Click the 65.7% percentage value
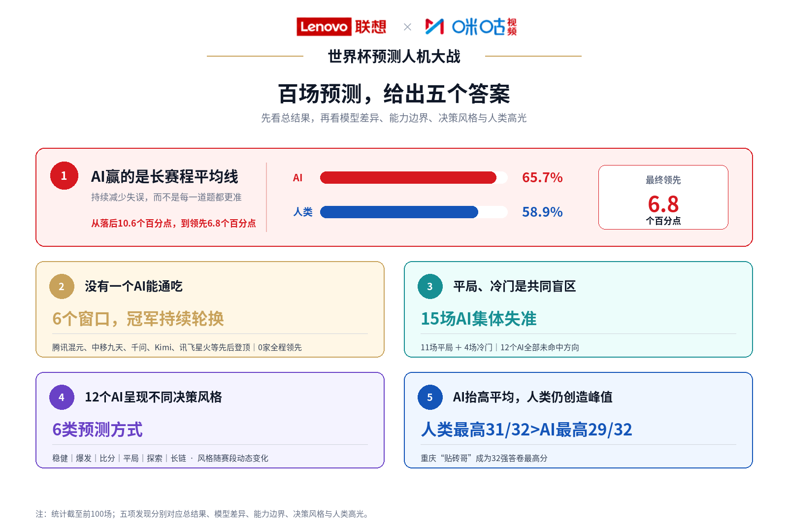Screen dimensions: 788x532 (542, 177)
